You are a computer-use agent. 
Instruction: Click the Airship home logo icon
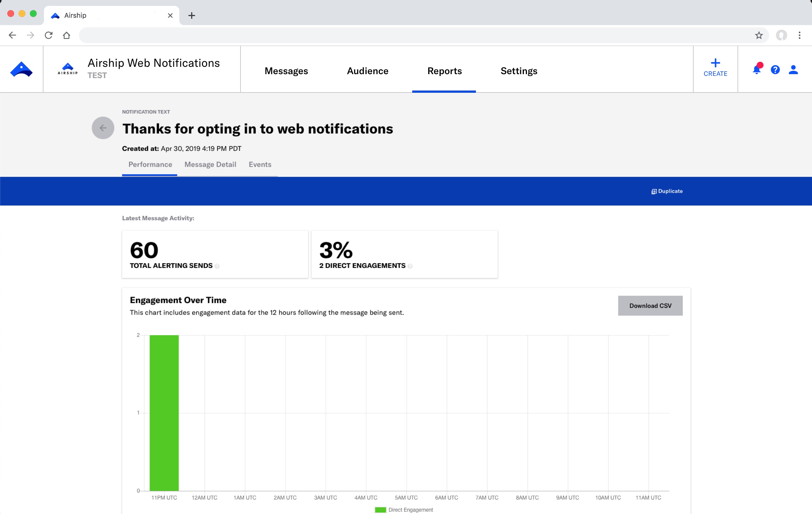pos(21,69)
